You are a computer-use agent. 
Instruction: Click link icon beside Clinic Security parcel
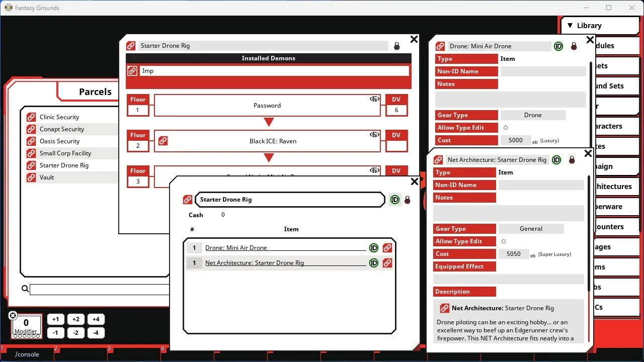[31, 117]
